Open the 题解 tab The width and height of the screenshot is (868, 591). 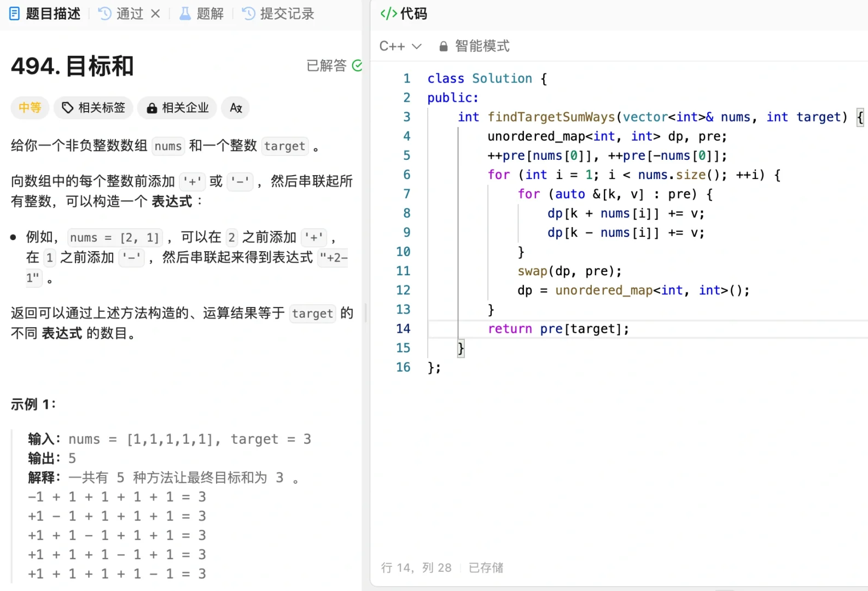201,14
